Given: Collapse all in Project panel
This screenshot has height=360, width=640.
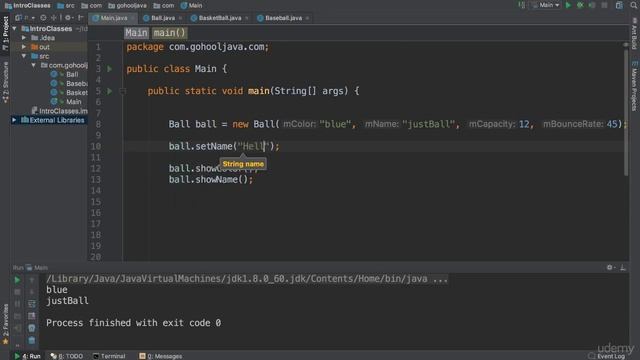Looking at the screenshot, I should click(x=53, y=18).
